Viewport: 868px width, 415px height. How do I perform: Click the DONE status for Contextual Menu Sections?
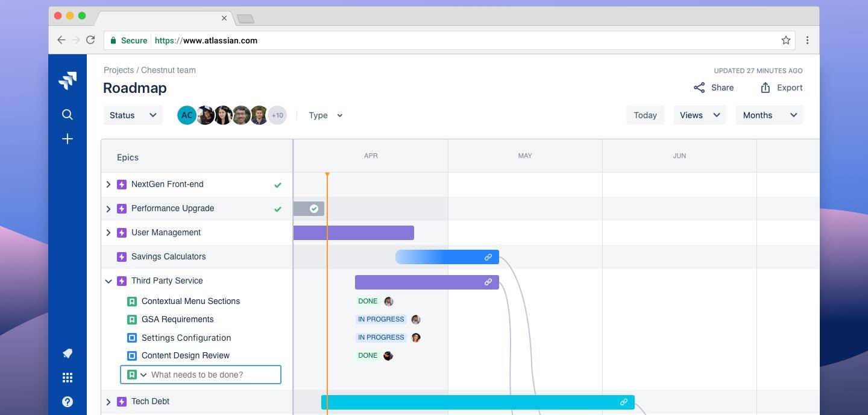(368, 301)
